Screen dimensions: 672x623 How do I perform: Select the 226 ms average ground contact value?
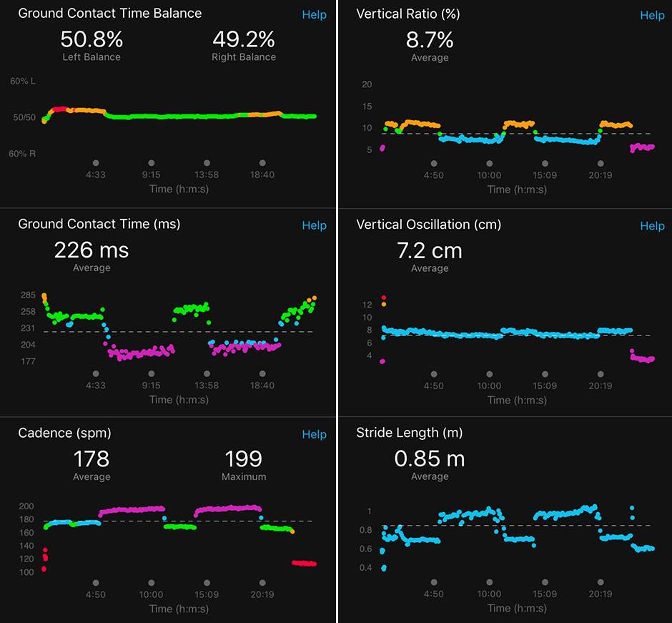[92, 251]
